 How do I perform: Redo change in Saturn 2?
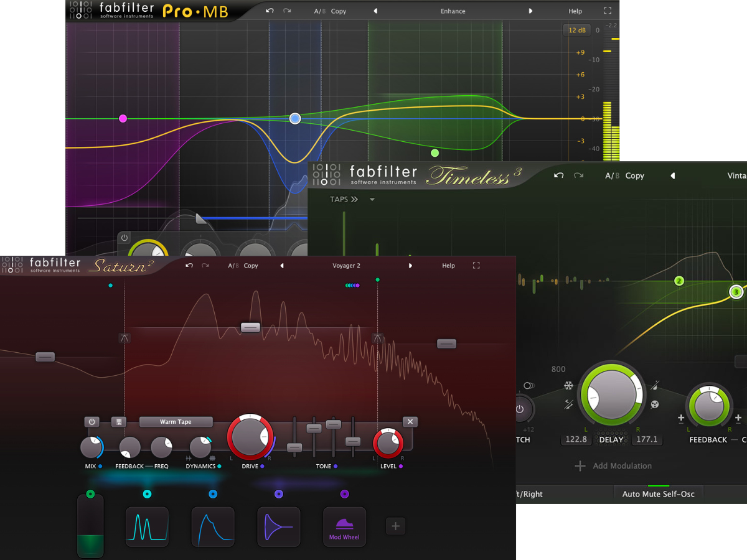click(x=205, y=266)
